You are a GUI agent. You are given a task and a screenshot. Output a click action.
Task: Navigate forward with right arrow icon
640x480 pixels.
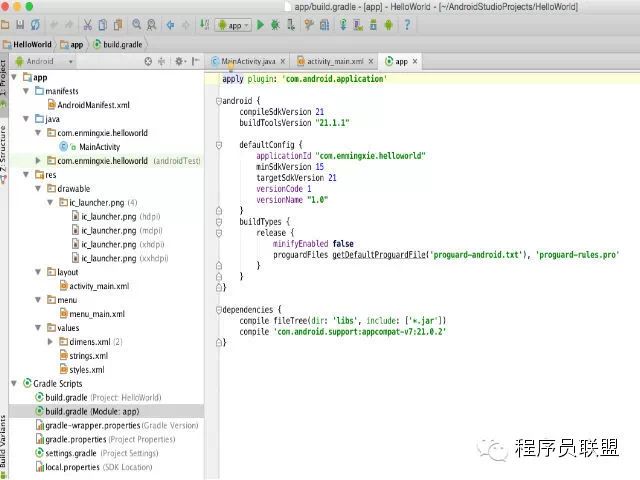[x=186, y=25]
